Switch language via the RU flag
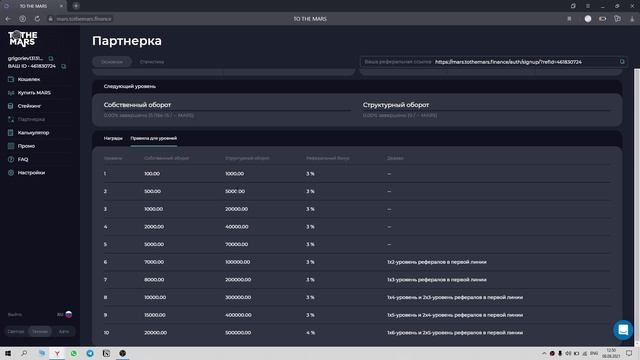 69,314
